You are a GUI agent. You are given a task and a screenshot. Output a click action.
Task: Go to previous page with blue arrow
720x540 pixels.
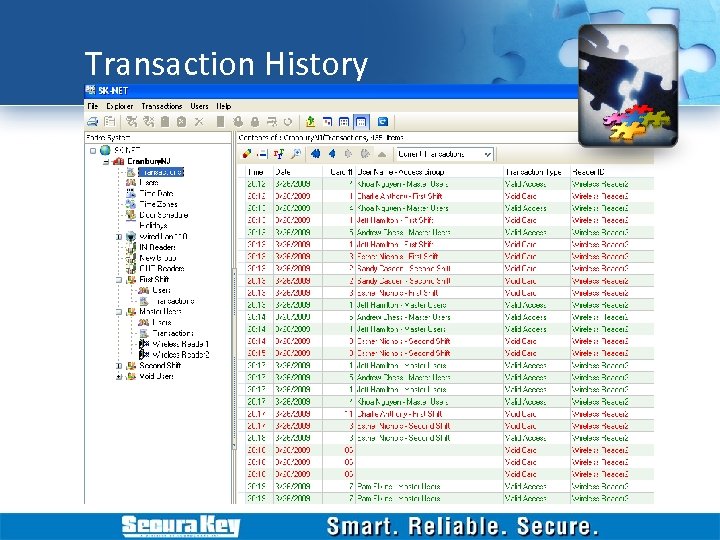click(332, 154)
